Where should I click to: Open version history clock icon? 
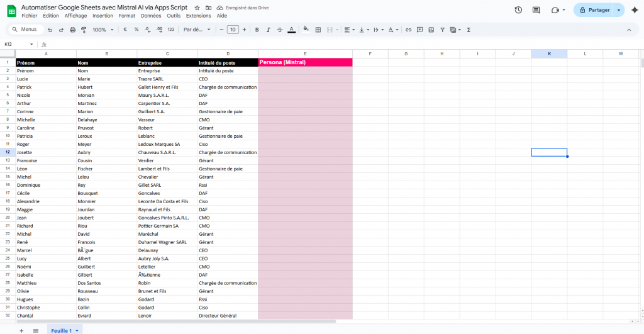(x=518, y=10)
